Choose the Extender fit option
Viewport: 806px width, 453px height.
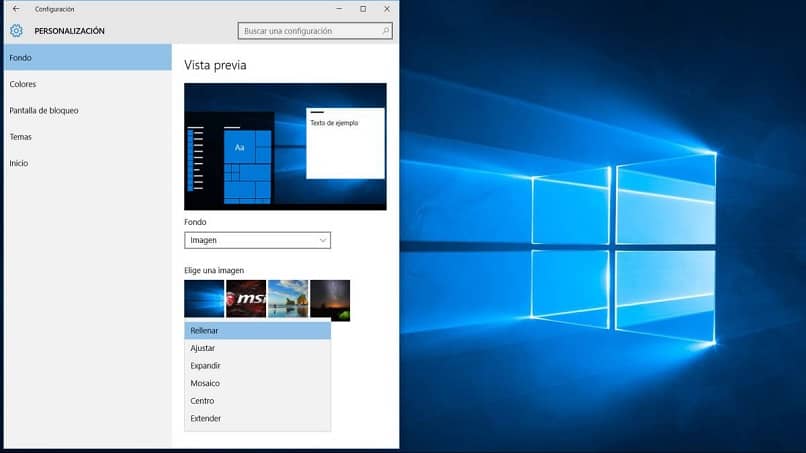click(x=258, y=418)
